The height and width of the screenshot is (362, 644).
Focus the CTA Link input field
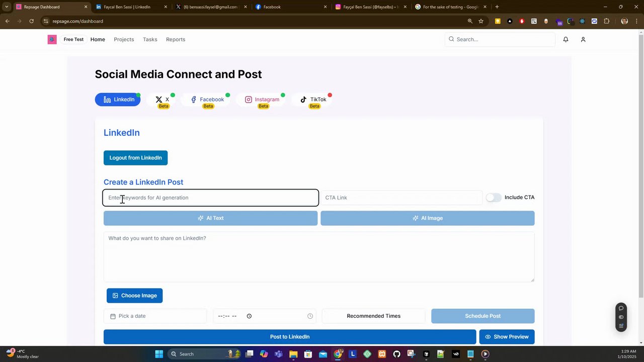[x=401, y=198]
